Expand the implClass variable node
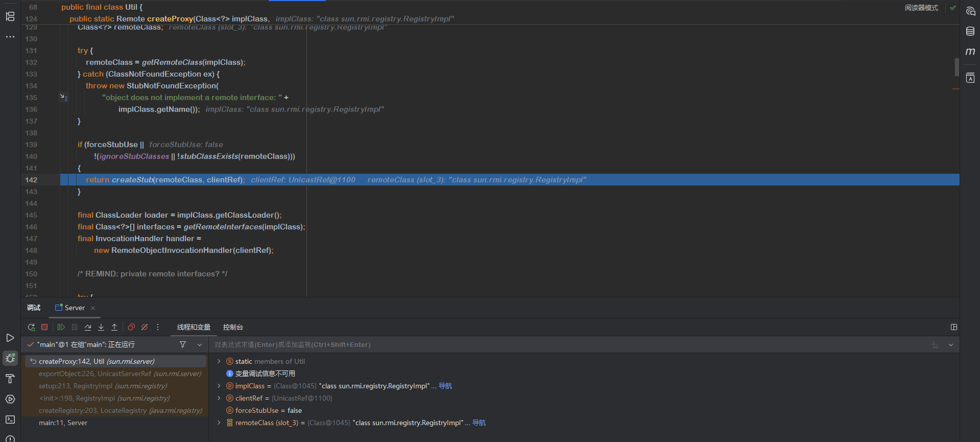 click(x=219, y=386)
